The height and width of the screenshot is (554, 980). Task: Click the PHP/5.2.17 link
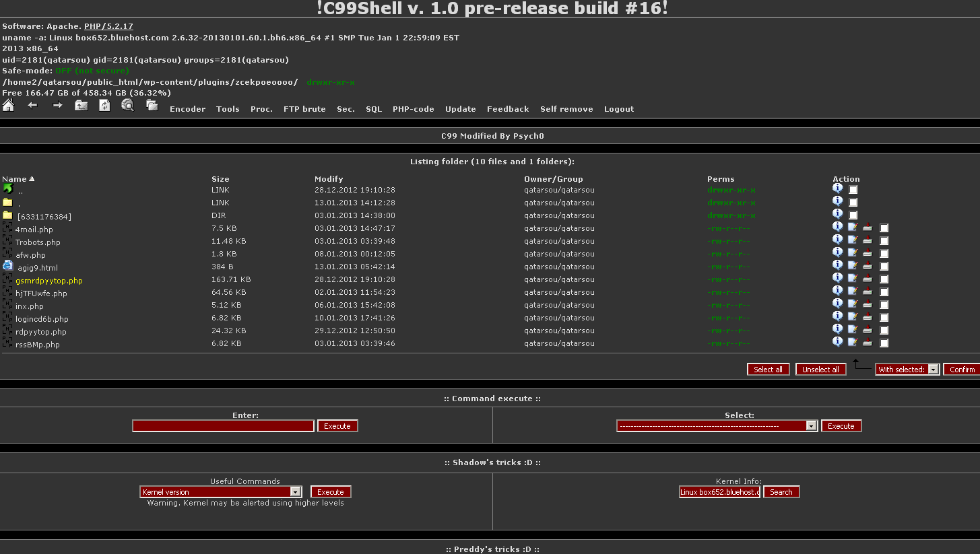tap(108, 26)
